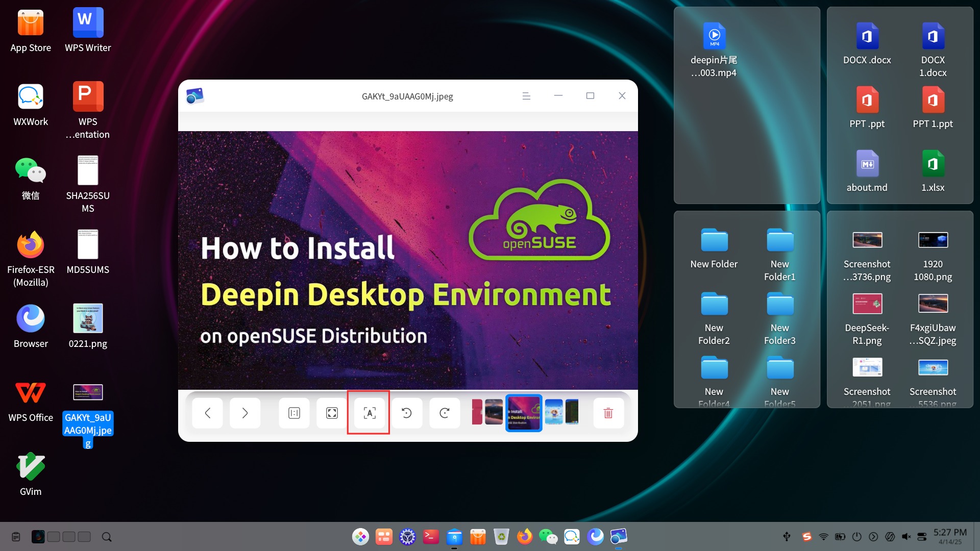This screenshot has width=980, height=551.
Task: Go to previous image in viewer
Action: 207,413
